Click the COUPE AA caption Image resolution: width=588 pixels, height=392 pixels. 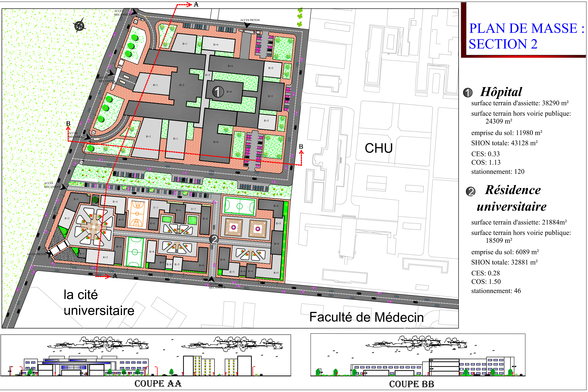pyautogui.click(x=158, y=384)
